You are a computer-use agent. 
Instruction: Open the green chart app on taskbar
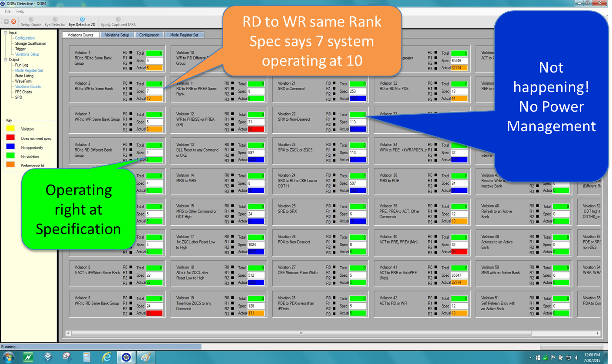point(27,357)
